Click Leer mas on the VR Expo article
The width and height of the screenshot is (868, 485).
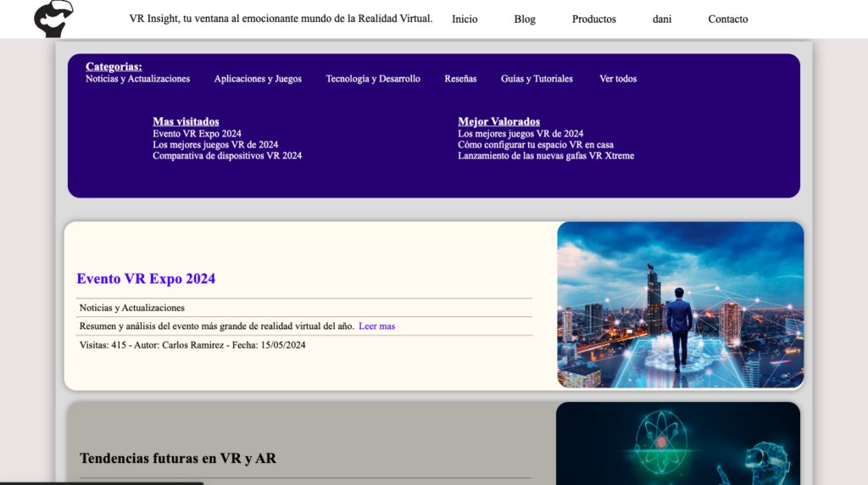pyautogui.click(x=377, y=326)
